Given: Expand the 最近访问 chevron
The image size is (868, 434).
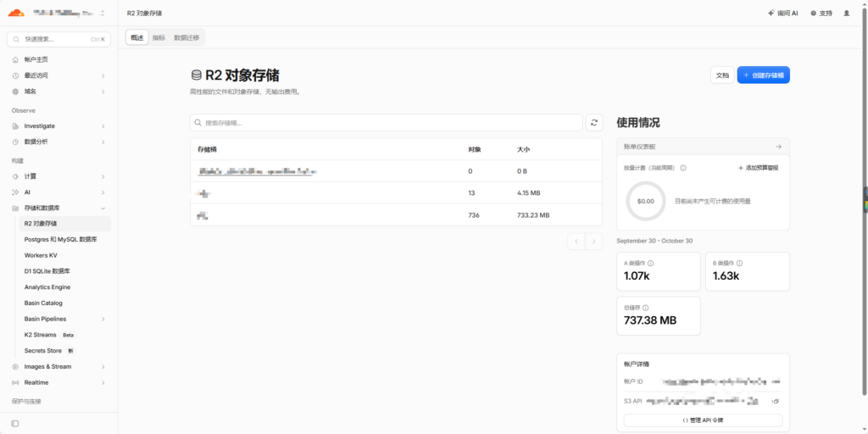Looking at the screenshot, I should 103,75.
